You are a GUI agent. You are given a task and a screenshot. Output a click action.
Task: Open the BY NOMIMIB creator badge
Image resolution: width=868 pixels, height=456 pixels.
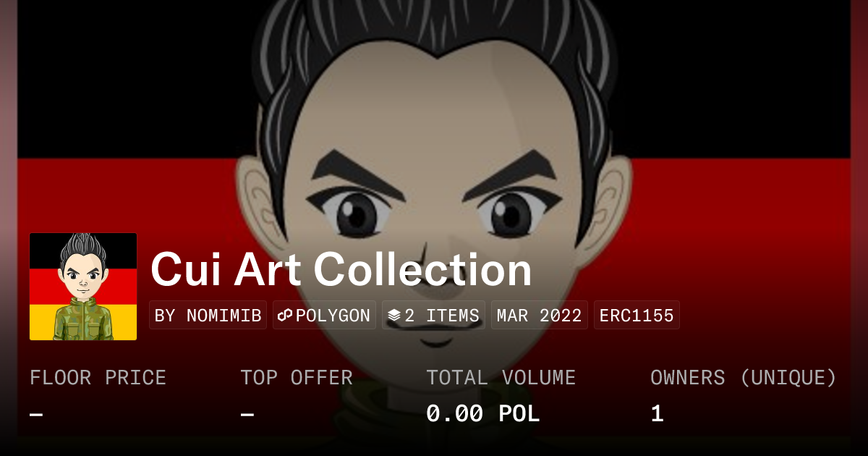coord(208,316)
